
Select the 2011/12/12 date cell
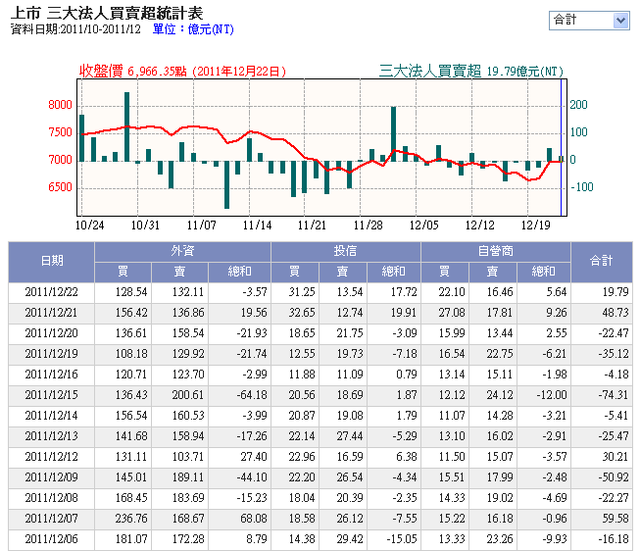coord(51,457)
